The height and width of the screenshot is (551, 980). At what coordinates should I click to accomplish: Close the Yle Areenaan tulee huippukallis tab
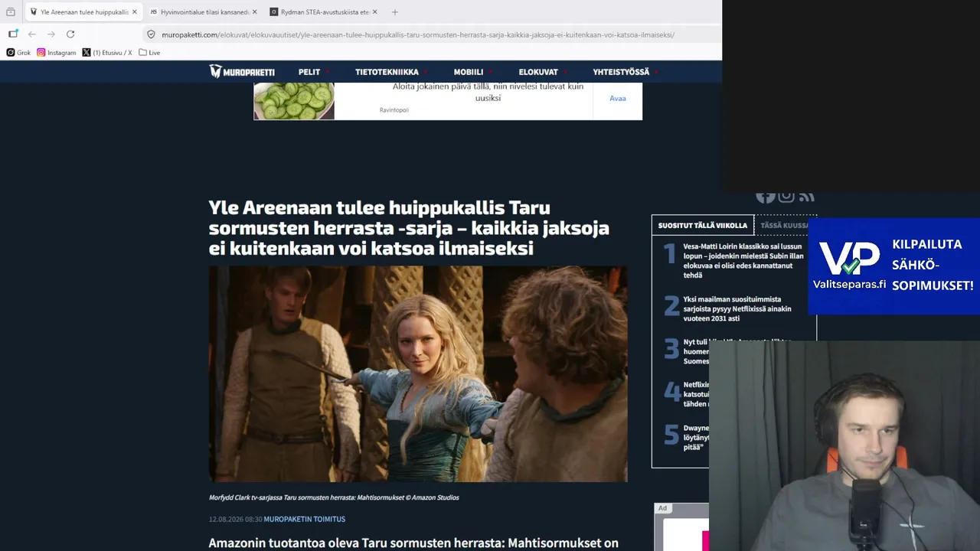pyautogui.click(x=135, y=12)
